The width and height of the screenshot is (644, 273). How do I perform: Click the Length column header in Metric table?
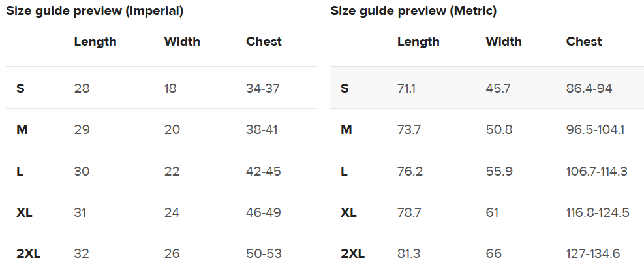(418, 42)
